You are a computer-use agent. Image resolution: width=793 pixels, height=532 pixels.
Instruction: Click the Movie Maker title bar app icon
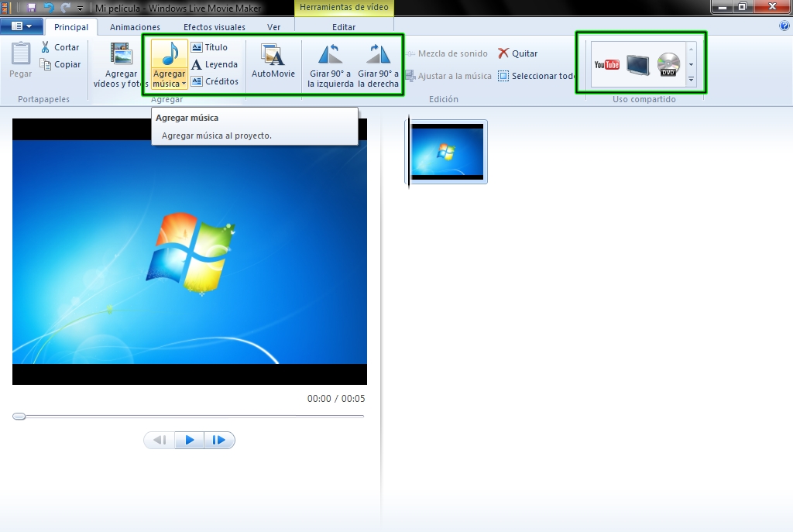pos(5,8)
